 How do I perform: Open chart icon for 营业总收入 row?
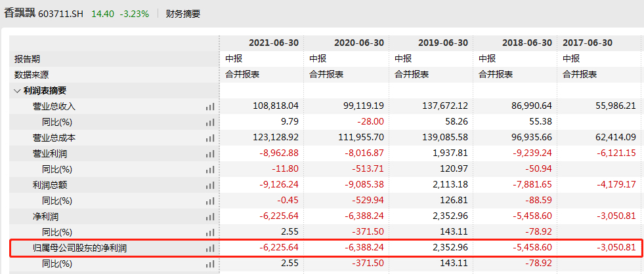(x=210, y=106)
